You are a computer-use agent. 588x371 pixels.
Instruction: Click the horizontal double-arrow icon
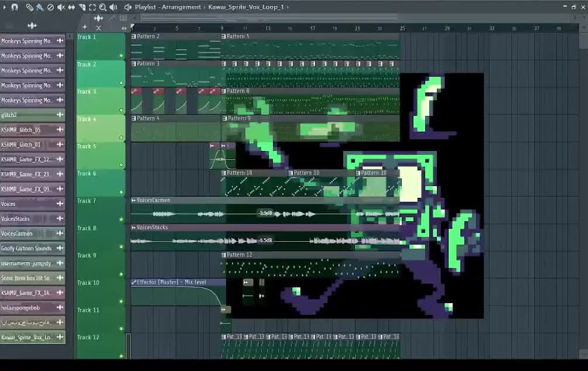pos(124,28)
